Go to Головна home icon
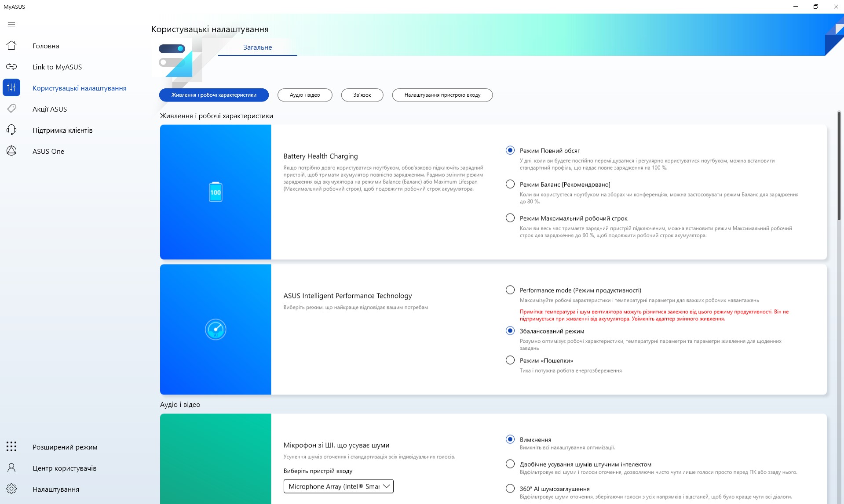The height and width of the screenshot is (504, 844). pos(11,46)
